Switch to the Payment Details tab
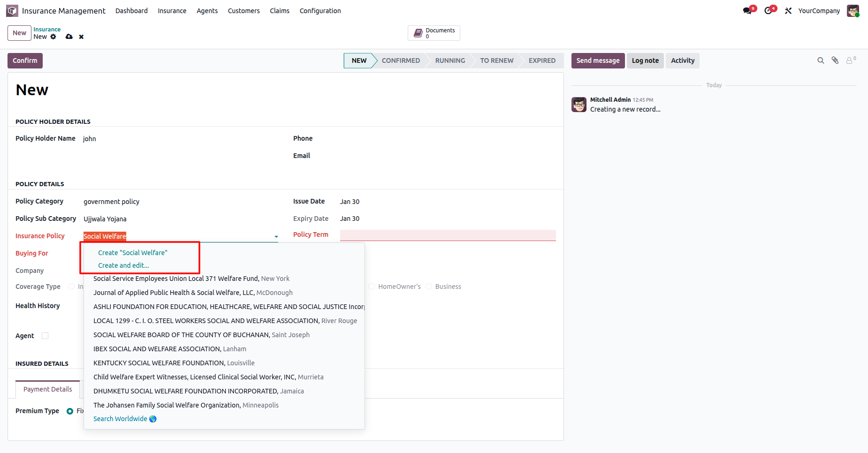 tap(48, 389)
